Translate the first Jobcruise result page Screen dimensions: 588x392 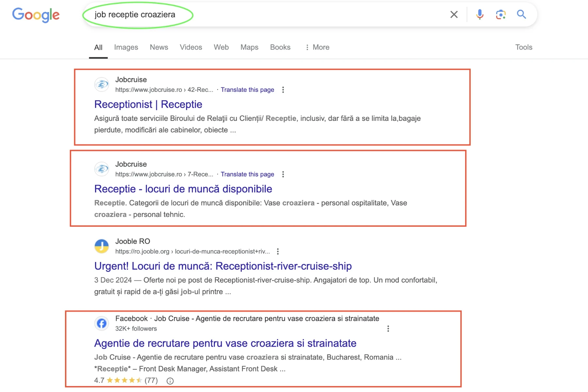pos(247,90)
